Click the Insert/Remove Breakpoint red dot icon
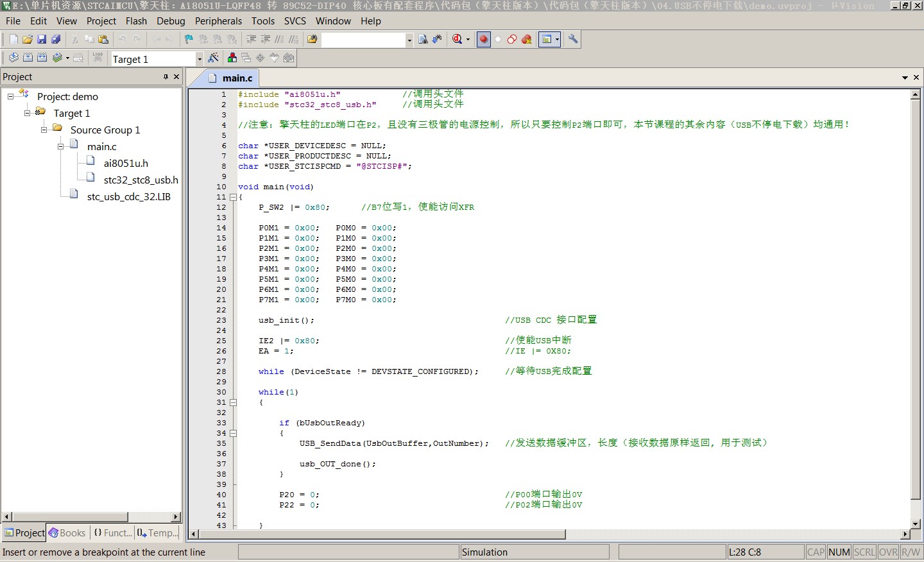The image size is (924, 562). tap(484, 39)
